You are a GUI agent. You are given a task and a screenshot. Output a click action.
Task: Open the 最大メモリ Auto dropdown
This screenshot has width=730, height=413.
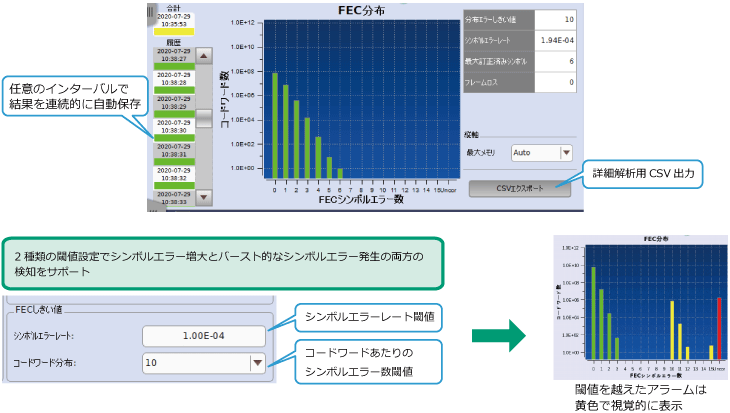[542, 153]
